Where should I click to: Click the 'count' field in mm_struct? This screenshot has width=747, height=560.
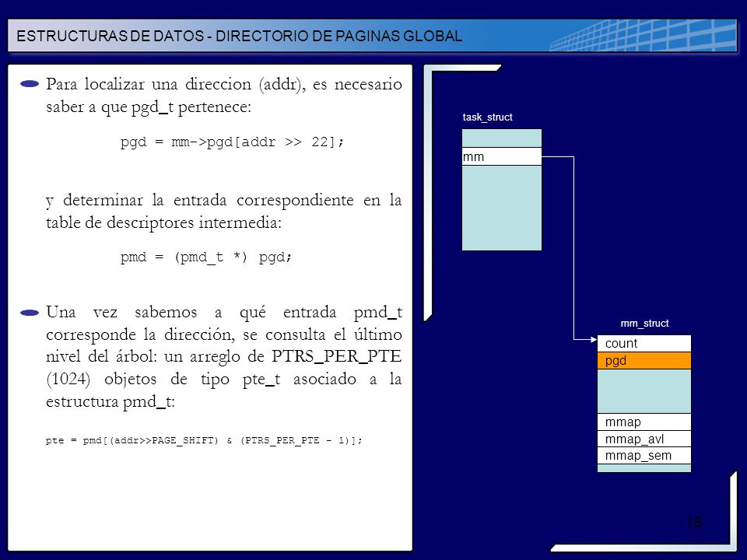pos(644,343)
